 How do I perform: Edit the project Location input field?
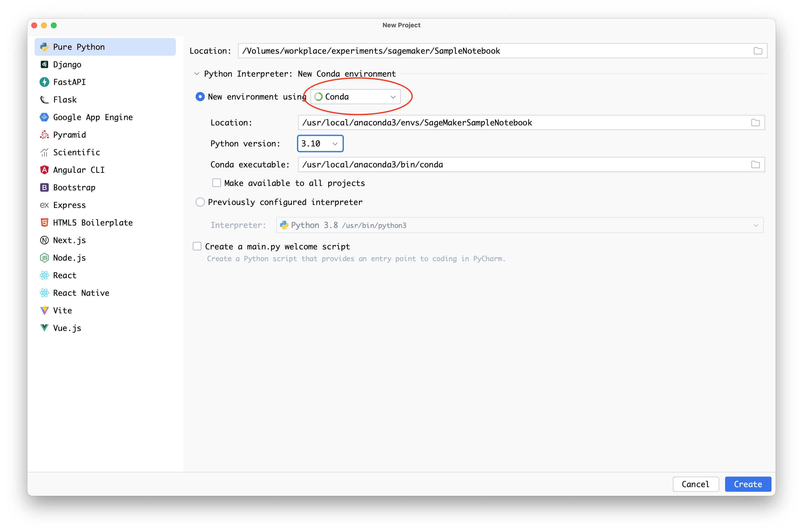coord(499,51)
